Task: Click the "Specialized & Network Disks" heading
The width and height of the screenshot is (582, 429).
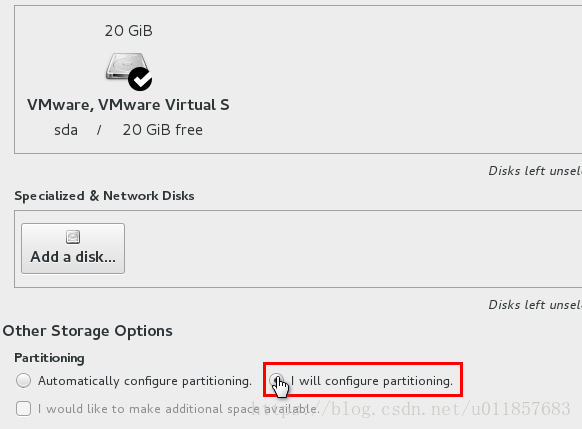Action: [104, 196]
